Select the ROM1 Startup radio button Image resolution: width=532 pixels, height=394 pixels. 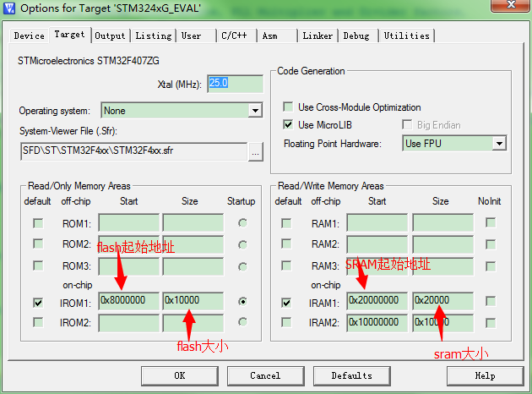tap(242, 223)
